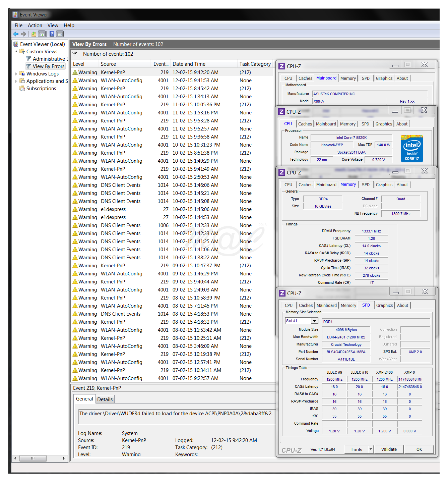Select WLAN-AutoConfig event at 07-02-15 9:22:57 AM
The height and width of the screenshot is (482, 448).
click(172, 378)
